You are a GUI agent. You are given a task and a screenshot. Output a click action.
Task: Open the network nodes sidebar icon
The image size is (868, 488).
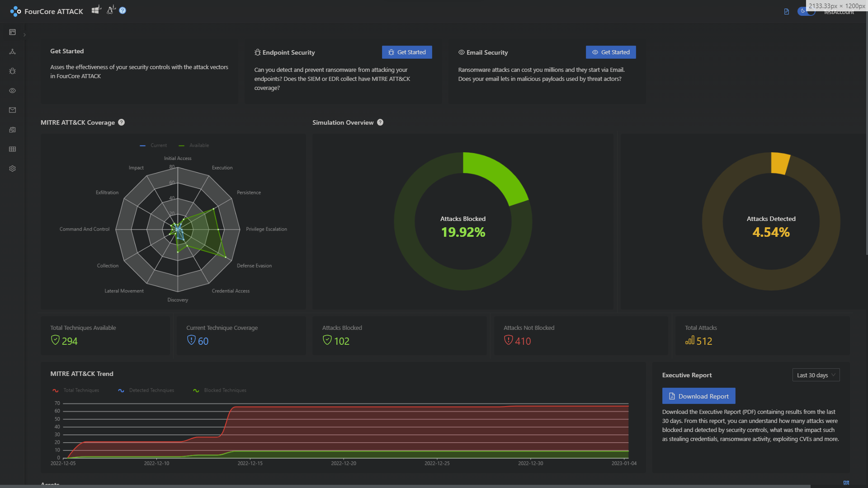click(12, 52)
